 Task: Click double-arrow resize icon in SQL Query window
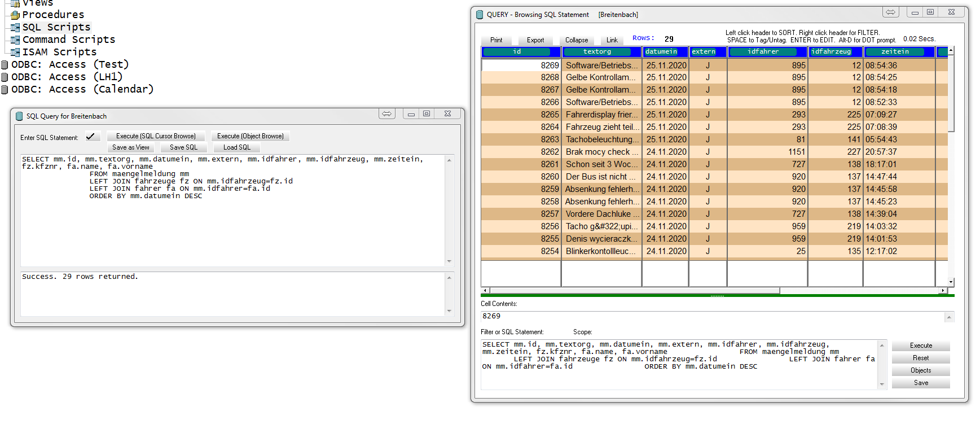click(x=386, y=114)
